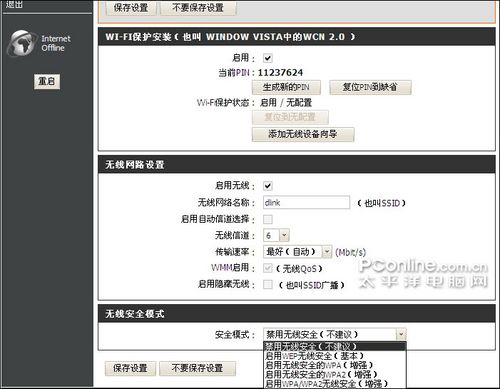The width and height of the screenshot is (500, 389).
Task: Click the top 不要保存设置 button
Action: pyautogui.click(x=198, y=7)
